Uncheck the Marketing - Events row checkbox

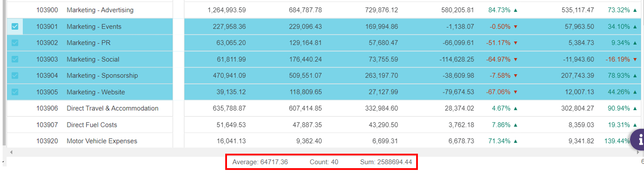click(x=15, y=27)
